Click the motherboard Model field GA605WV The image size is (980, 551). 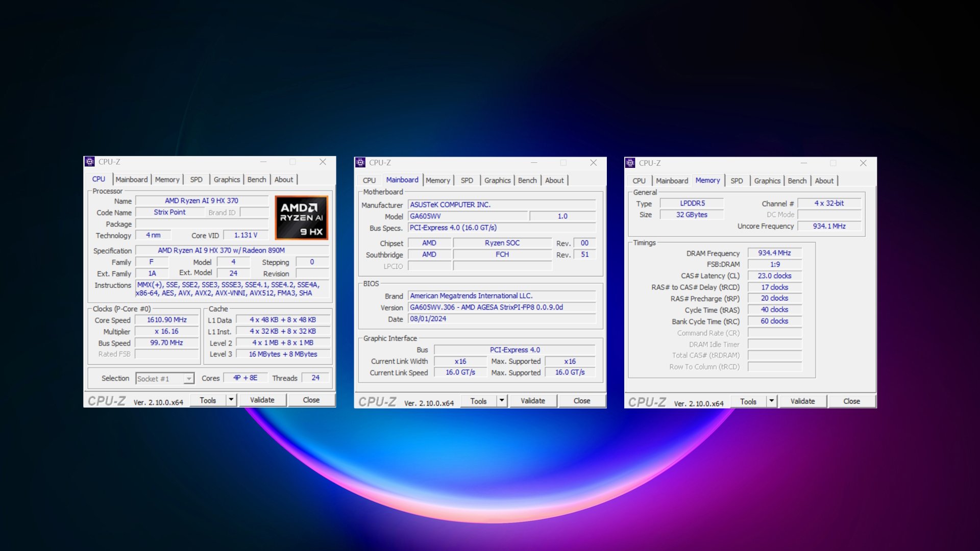coord(468,216)
